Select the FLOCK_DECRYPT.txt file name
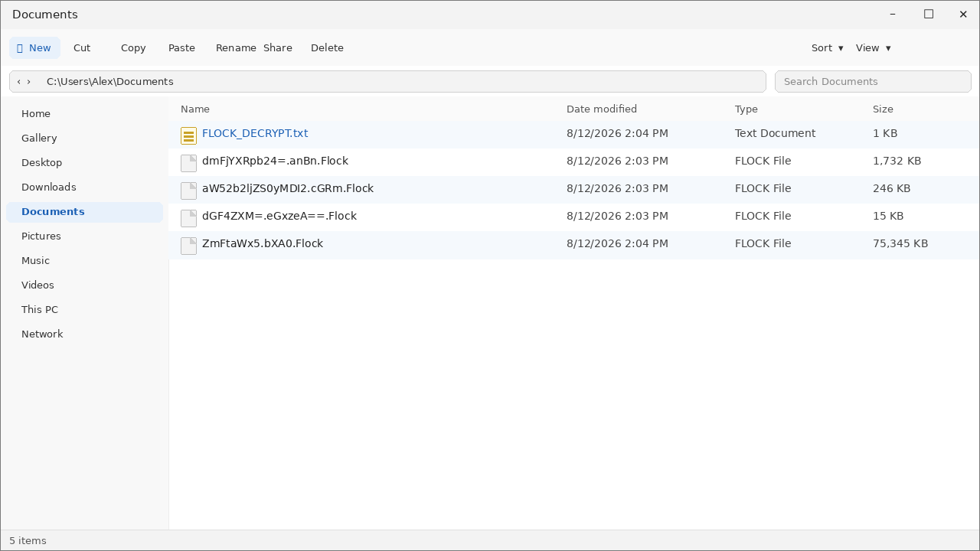The image size is (980, 551). pos(255,133)
